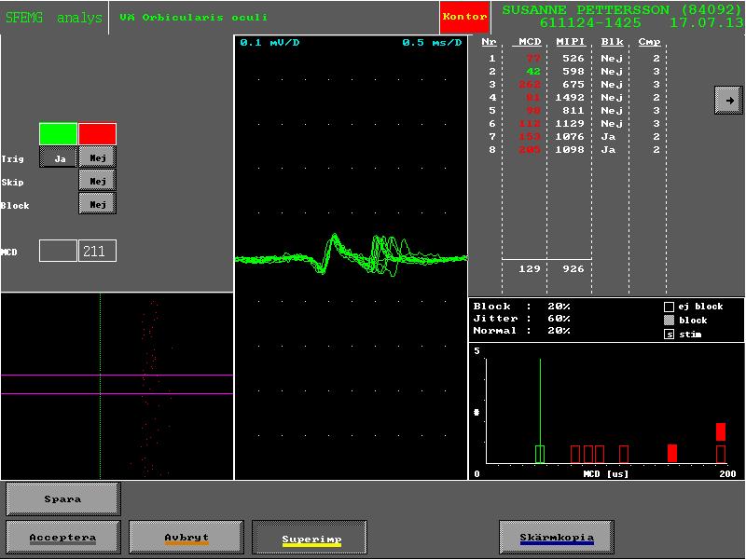746x560 pixels.
Task: Take a screen copy with Skärmkopia
Action: (556, 538)
